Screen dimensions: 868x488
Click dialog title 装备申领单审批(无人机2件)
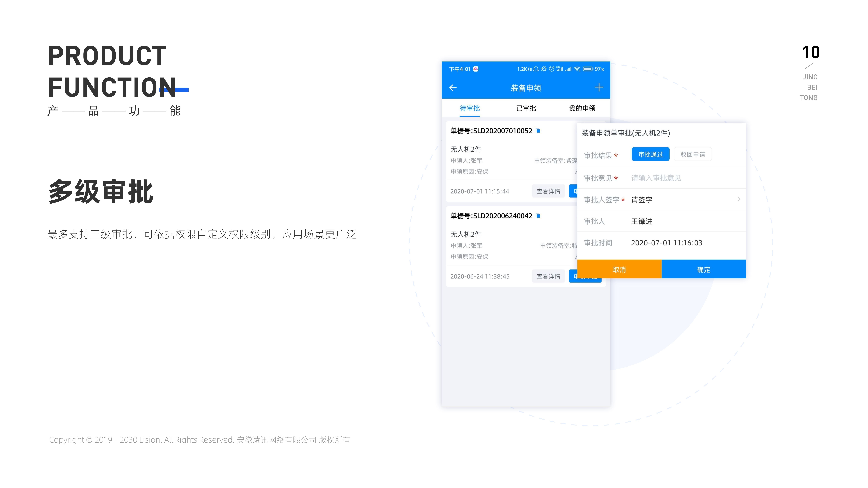click(x=626, y=133)
